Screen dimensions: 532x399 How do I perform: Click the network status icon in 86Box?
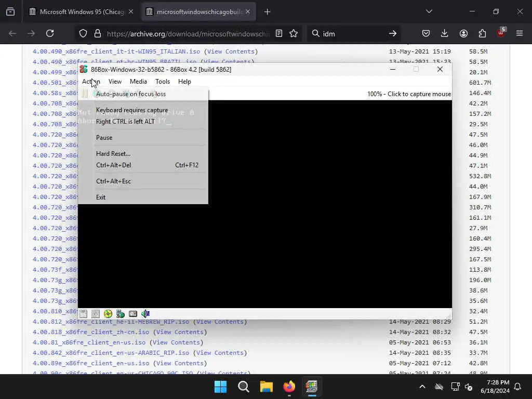click(x=121, y=314)
